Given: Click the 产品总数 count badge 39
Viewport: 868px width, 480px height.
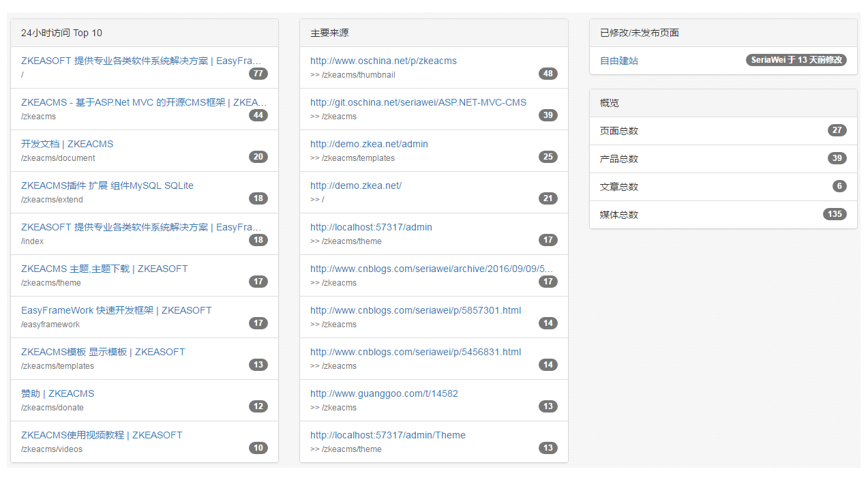Looking at the screenshot, I should [837, 158].
